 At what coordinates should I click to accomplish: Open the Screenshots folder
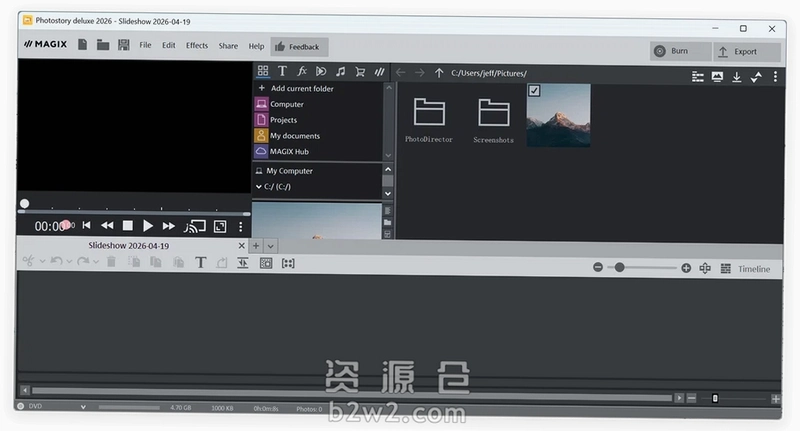[493, 121]
